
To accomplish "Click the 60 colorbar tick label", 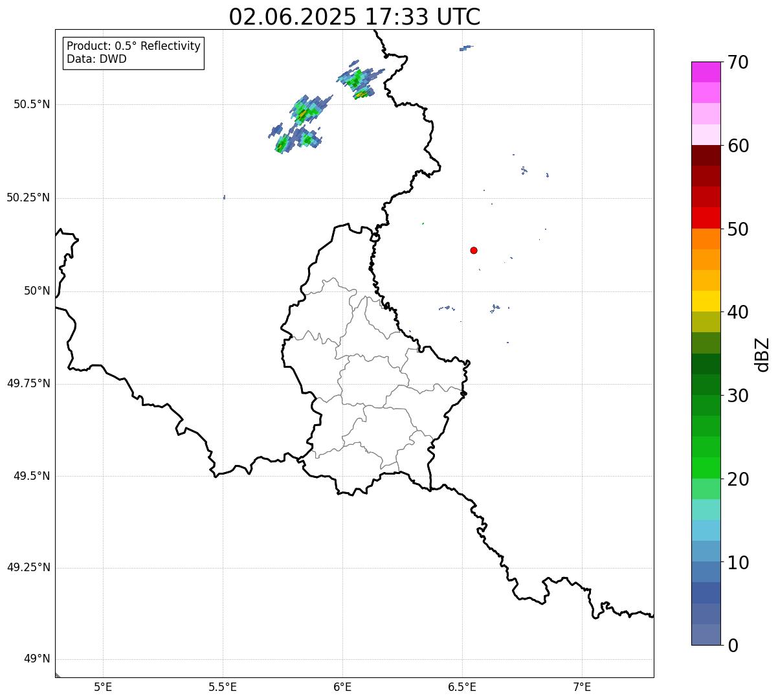I will 739,146.
